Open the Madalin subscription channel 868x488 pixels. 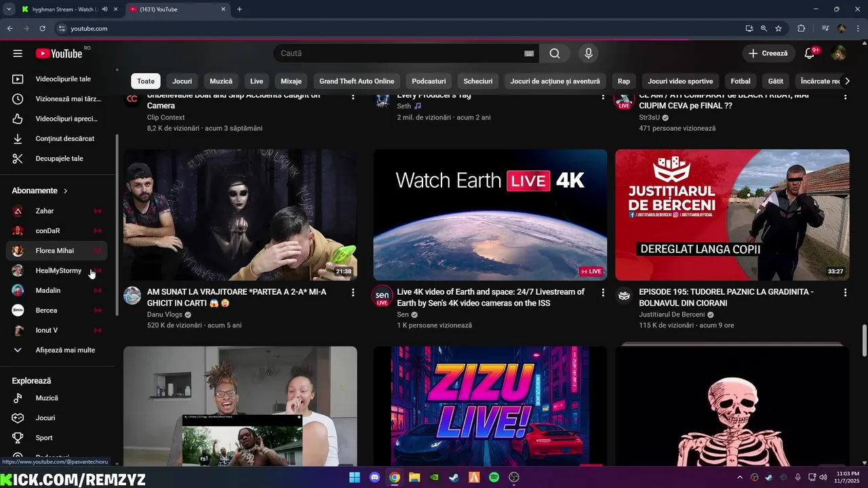click(56, 290)
